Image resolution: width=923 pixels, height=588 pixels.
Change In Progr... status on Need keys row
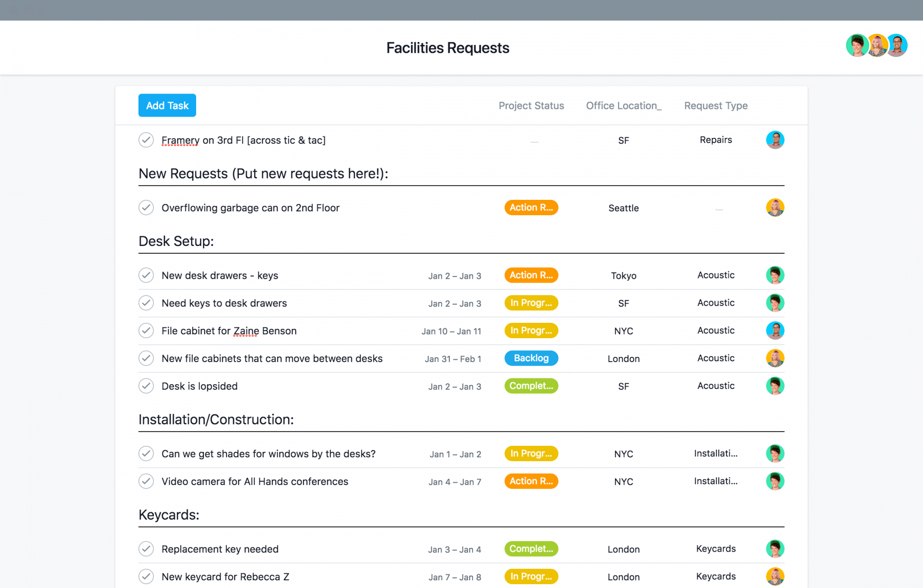531,303
